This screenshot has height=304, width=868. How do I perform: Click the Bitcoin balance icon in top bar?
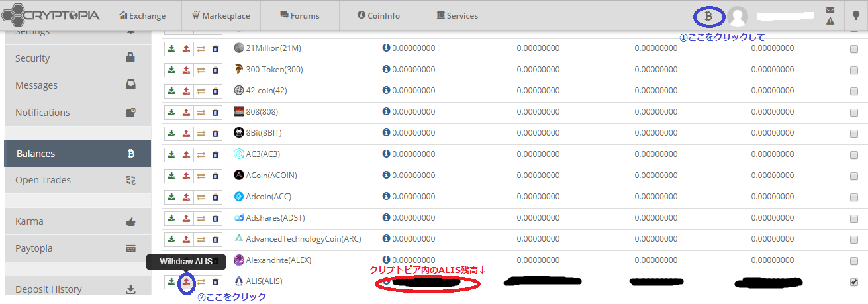click(x=708, y=16)
